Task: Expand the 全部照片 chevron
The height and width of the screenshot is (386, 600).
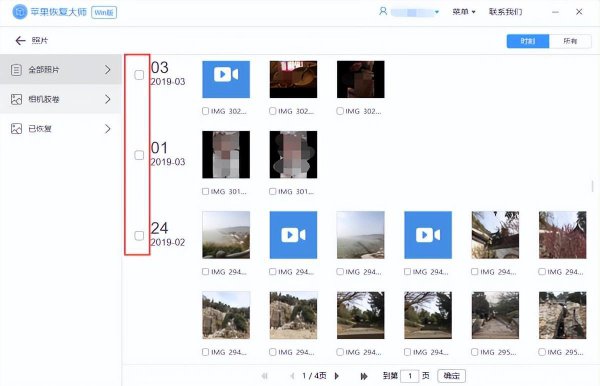Action: 108,70
